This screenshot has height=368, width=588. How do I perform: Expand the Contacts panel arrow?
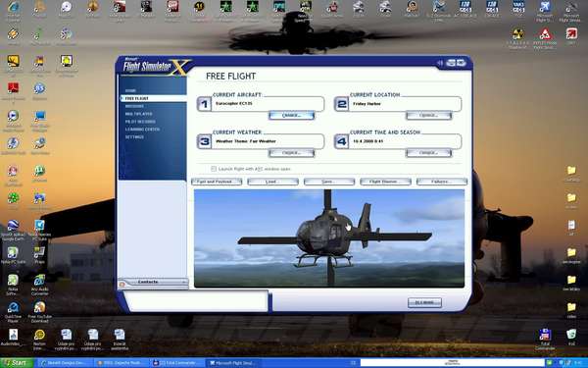click(184, 282)
